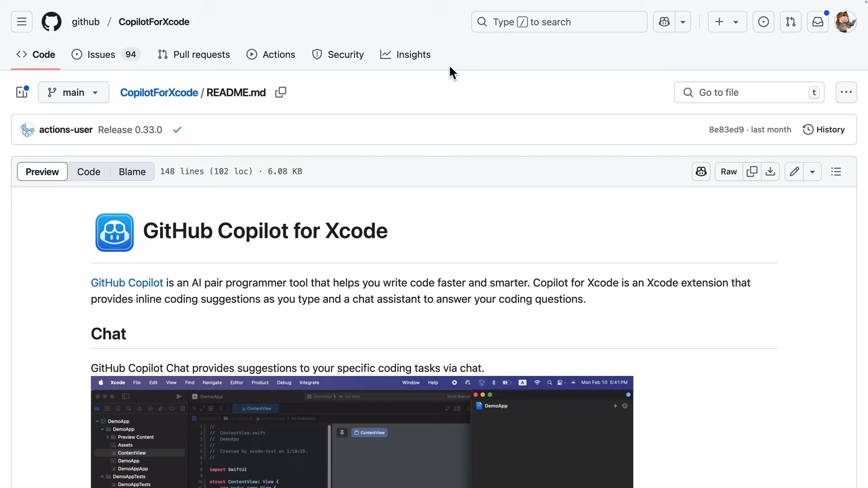The image size is (868, 488).
Task: Click the GitHub Octocat logo
Action: (x=52, y=22)
